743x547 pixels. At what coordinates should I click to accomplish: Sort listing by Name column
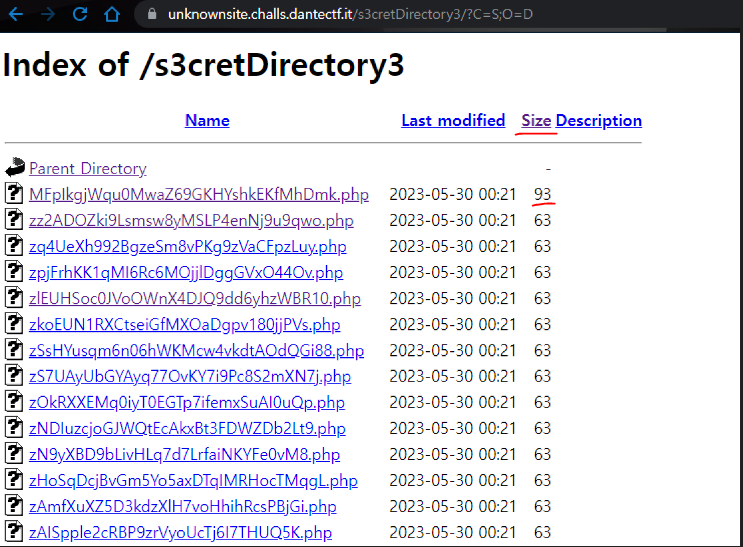[207, 120]
